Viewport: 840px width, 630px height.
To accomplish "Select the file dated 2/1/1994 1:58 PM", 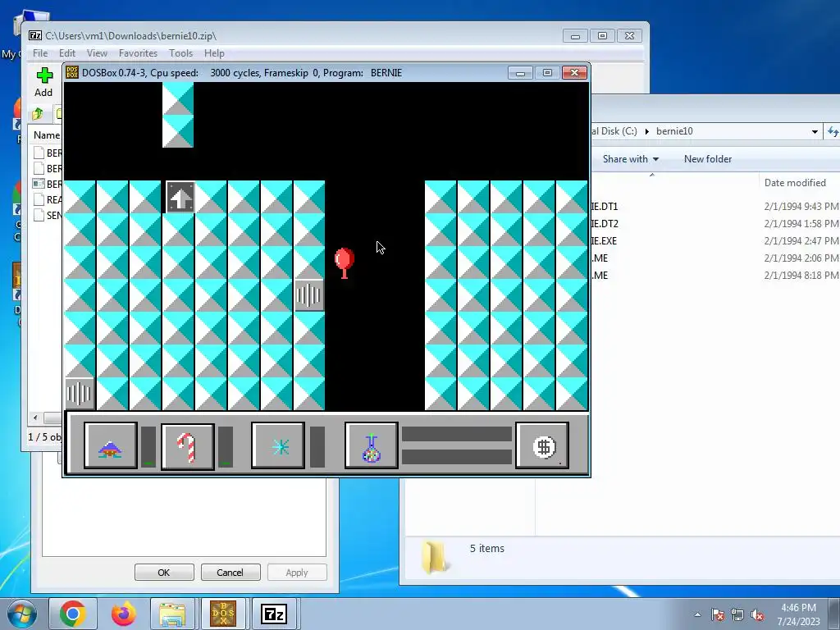I will click(715, 223).
